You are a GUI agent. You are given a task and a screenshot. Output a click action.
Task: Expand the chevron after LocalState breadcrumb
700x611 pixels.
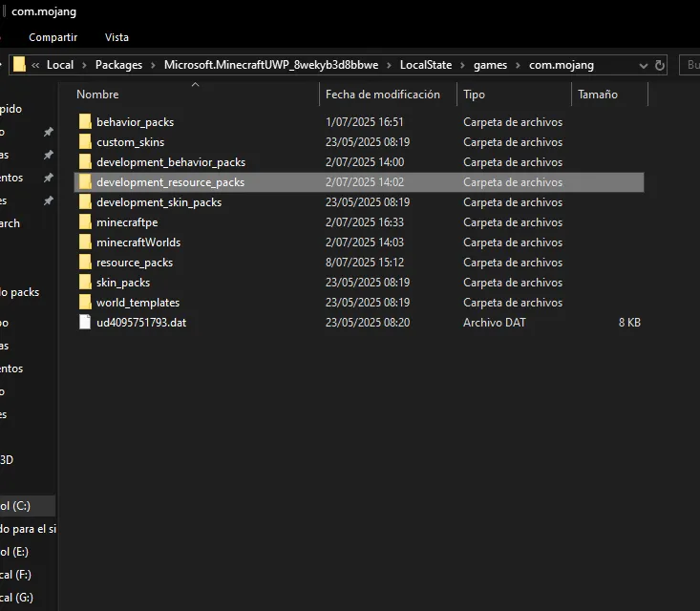pos(462,65)
